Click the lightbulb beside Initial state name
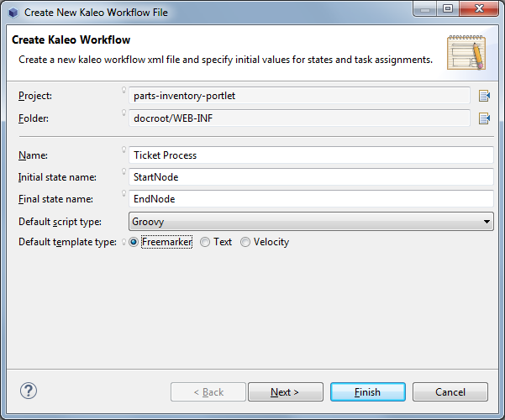The height and width of the screenshot is (420, 505). [124, 171]
